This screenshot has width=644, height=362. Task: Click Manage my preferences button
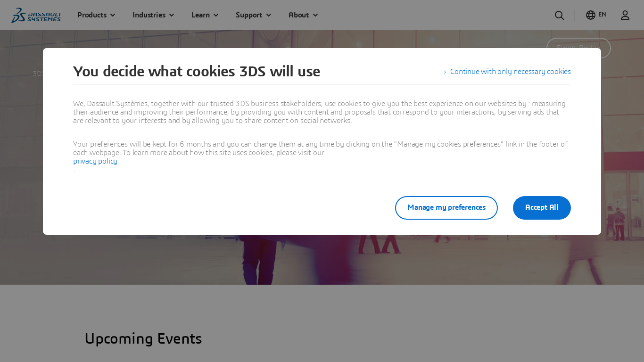(x=446, y=208)
